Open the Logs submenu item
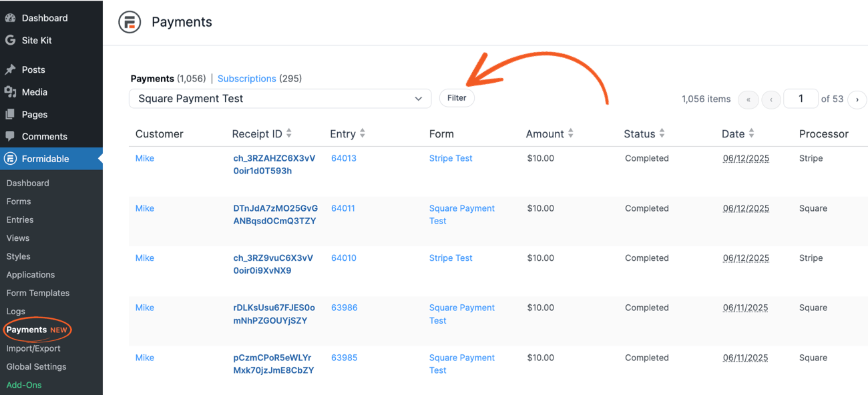868x395 pixels. coord(16,312)
